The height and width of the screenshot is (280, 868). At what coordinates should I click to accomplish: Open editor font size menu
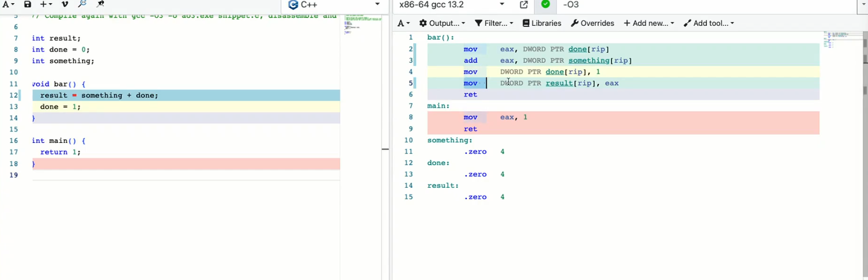(8, 4)
